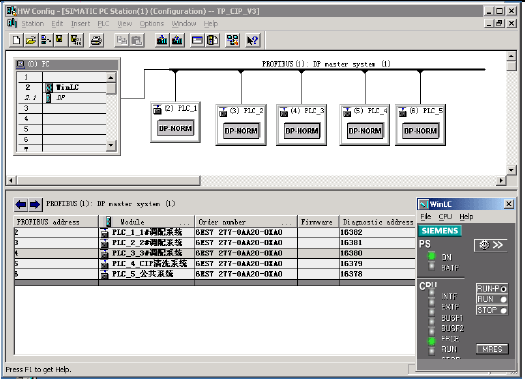Screen dimensions: 525x379
Task: Open the Insert menu
Action: coord(80,23)
